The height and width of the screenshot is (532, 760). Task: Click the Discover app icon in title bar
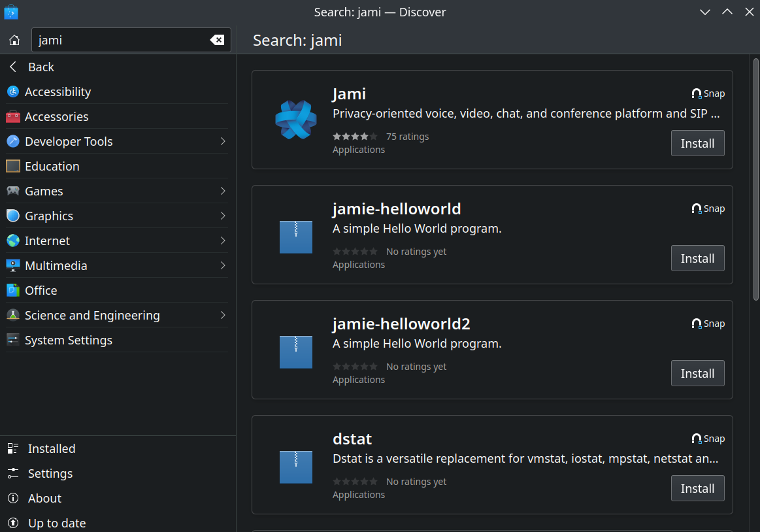[x=11, y=12]
